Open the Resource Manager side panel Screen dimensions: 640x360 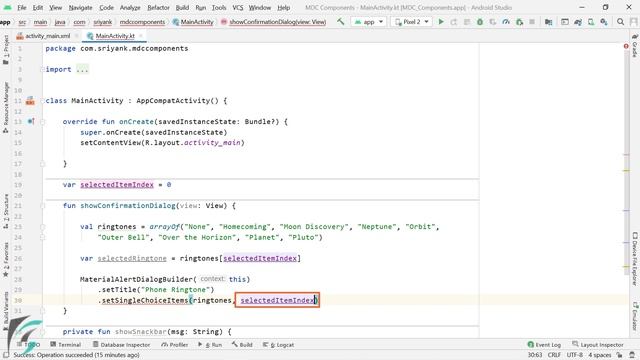click(x=6, y=107)
